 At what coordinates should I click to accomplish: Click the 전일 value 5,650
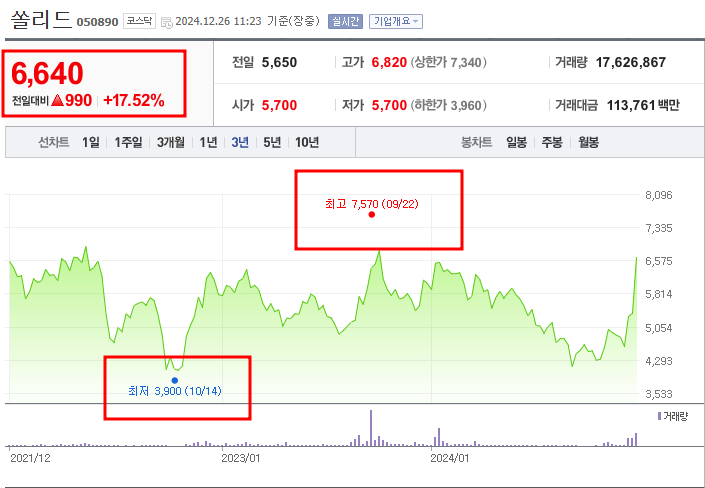pyautogui.click(x=279, y=62)
